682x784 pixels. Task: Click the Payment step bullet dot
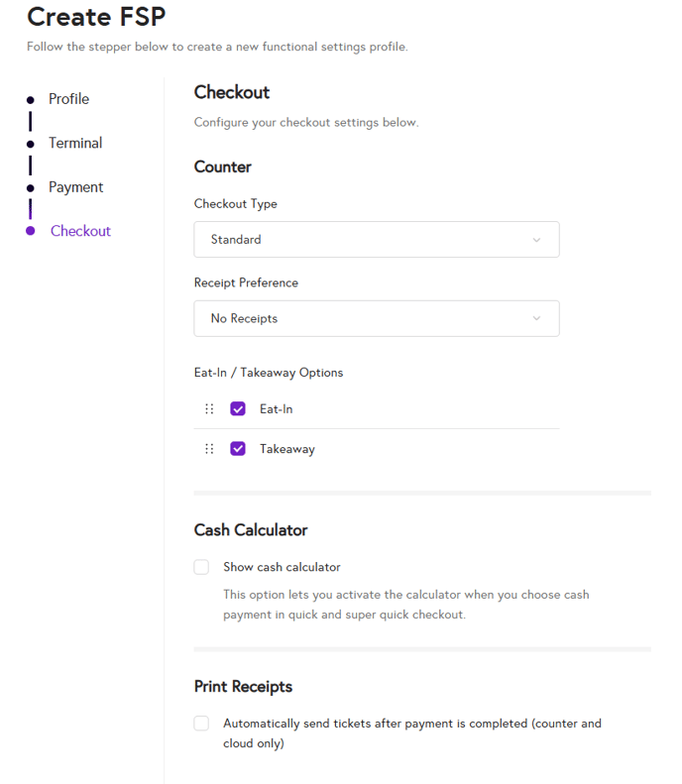(31, 187)
